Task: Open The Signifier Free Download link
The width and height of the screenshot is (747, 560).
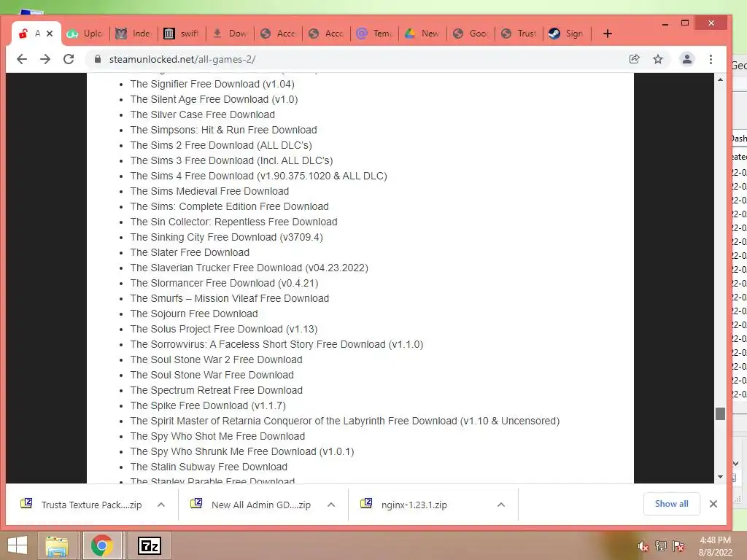Action: coord(212,84)
